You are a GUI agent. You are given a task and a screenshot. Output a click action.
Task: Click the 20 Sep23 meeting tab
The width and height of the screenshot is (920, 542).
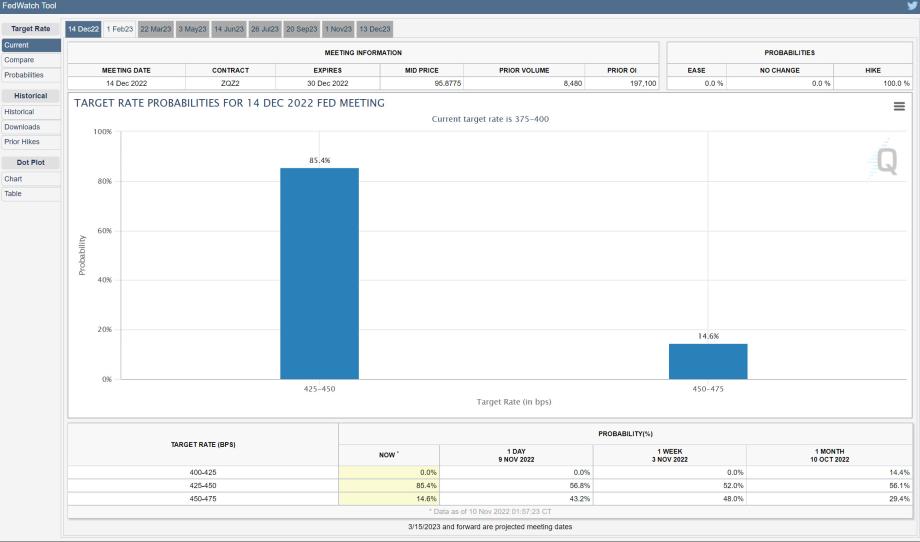(301, 29)
